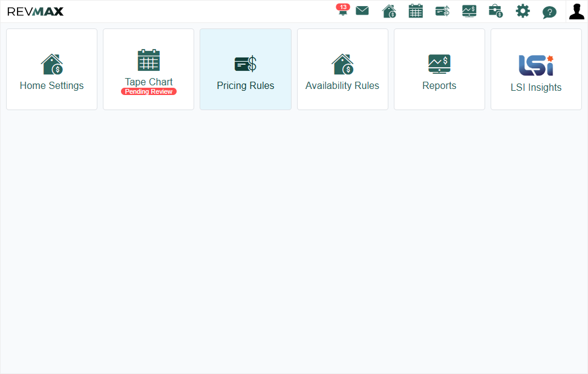
Task: Open notifications bell with 13 badge
Action: point(343,10)
